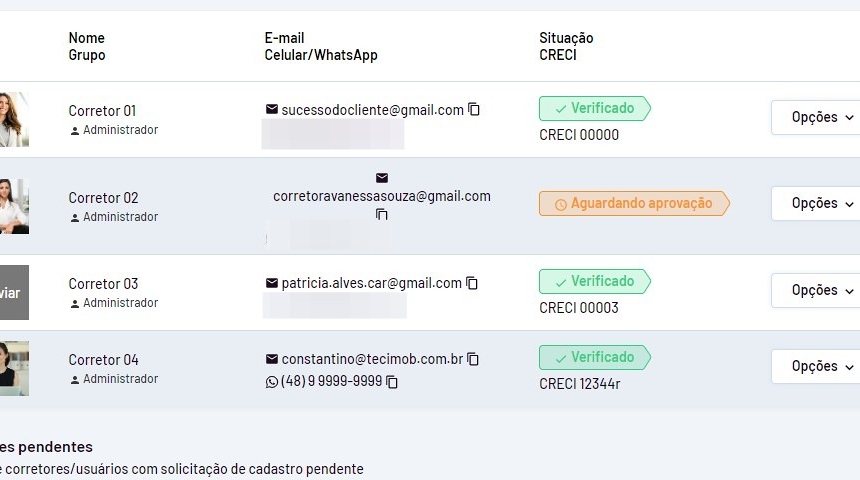
Task: Click Verificado badge for CRECI 12344r
Action: pyautogui.click(x=594, y=357)
